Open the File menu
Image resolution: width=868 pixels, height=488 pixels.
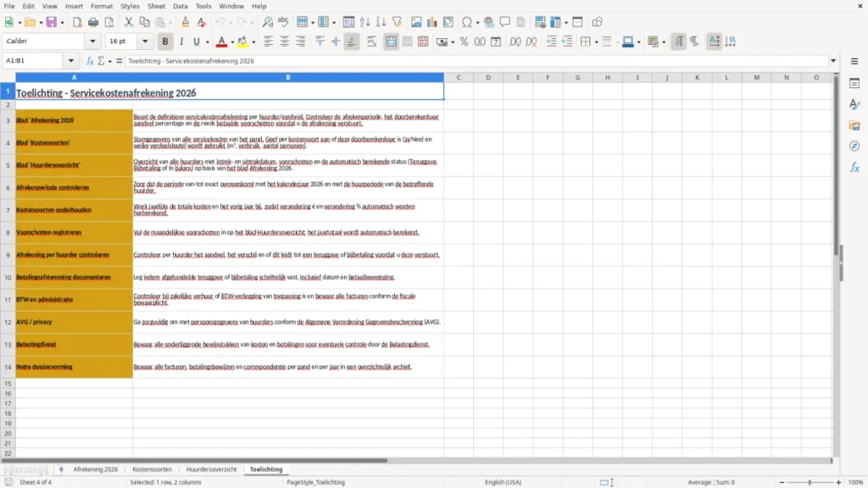pyautogui.click(x=9, y=6)
